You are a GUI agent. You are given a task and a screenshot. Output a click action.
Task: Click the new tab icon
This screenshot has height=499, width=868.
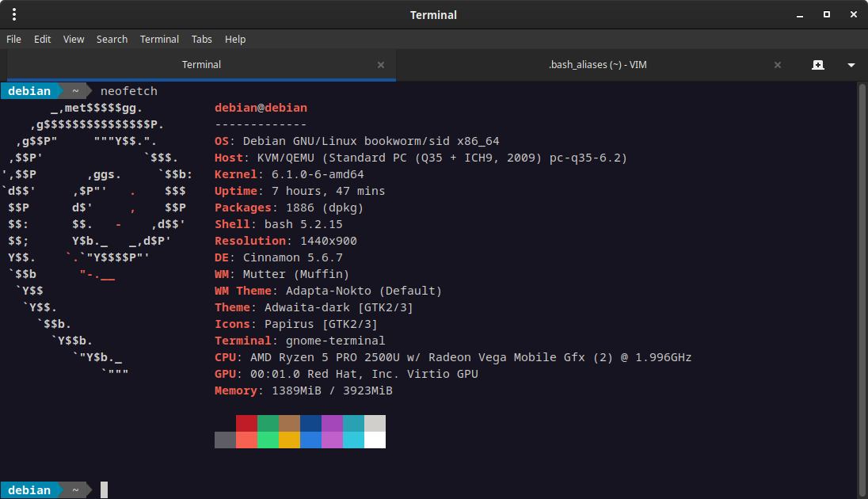point(817,65)
